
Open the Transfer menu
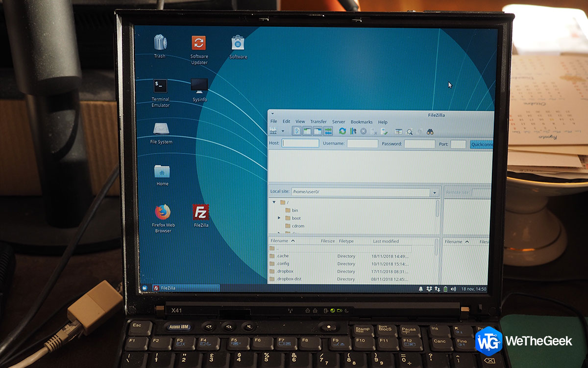click(318, 122)
